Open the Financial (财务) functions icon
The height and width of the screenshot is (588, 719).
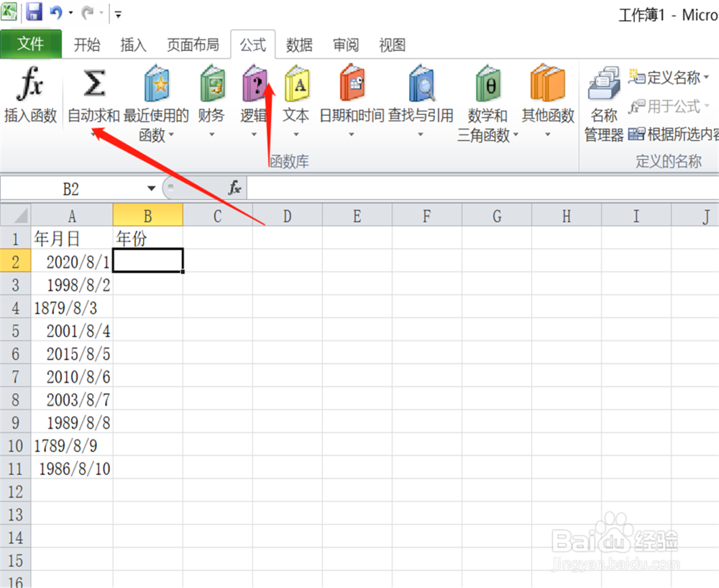tap(212, 83)
